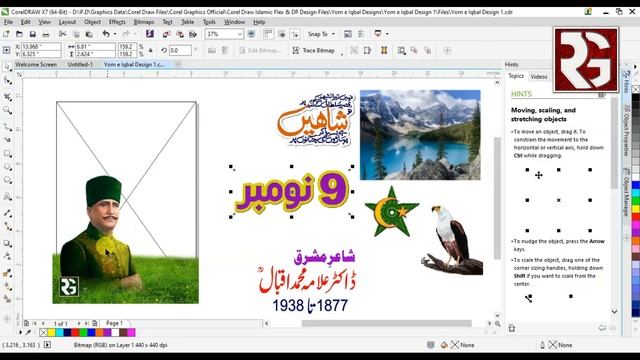Toggle Show guidelines icon

(x=295, y=34)
